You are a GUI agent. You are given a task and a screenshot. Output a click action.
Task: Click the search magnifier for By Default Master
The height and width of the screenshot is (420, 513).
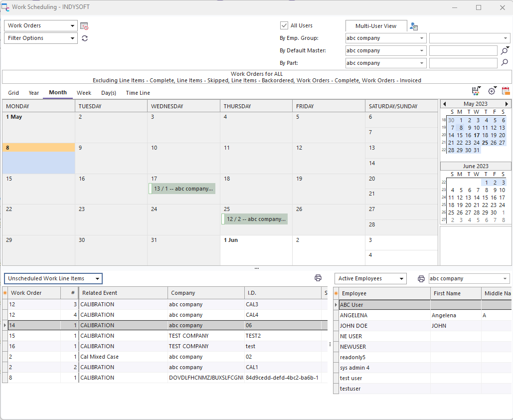pos(505,51)
